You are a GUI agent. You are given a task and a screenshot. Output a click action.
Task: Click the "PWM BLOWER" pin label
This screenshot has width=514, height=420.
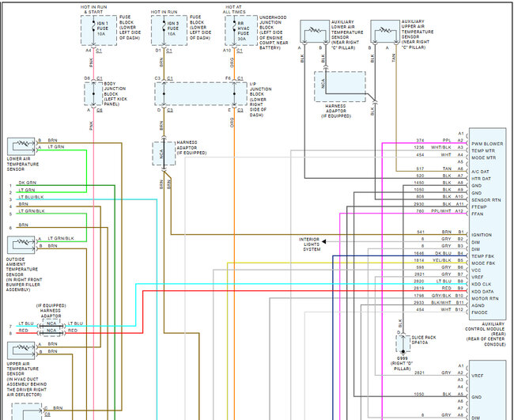(487, 144)
